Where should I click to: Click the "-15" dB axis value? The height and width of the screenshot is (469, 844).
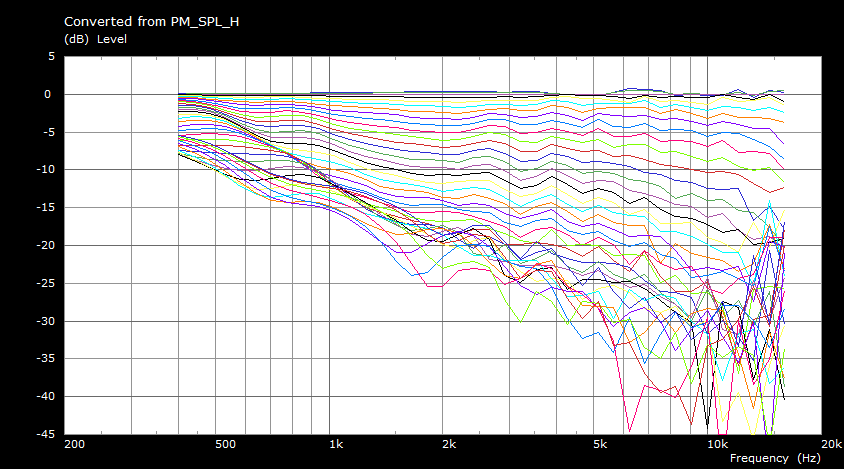click(x=45, y=207)
